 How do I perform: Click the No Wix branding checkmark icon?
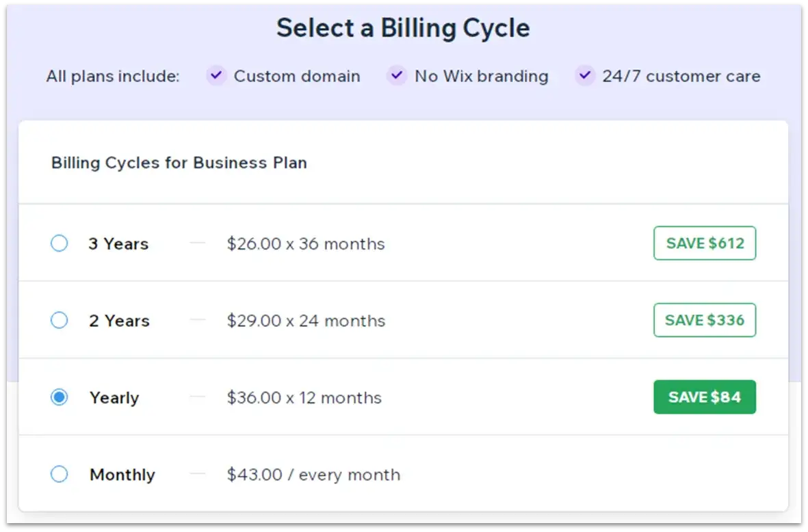coord(397,75)
